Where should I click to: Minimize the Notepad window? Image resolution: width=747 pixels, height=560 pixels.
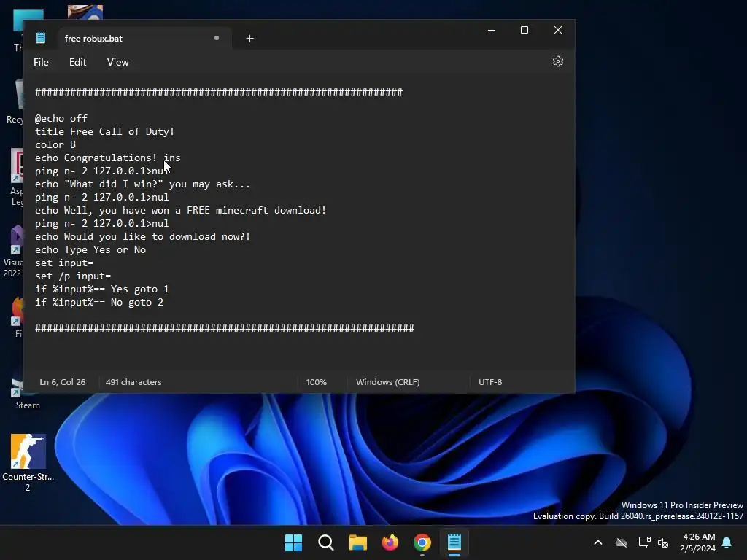(x=492, y=30)
